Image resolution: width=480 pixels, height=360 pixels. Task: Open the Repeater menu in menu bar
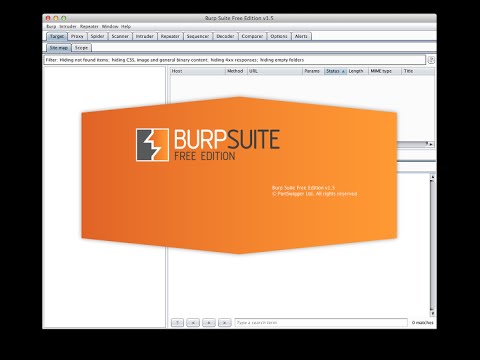[x=89, y=26]
